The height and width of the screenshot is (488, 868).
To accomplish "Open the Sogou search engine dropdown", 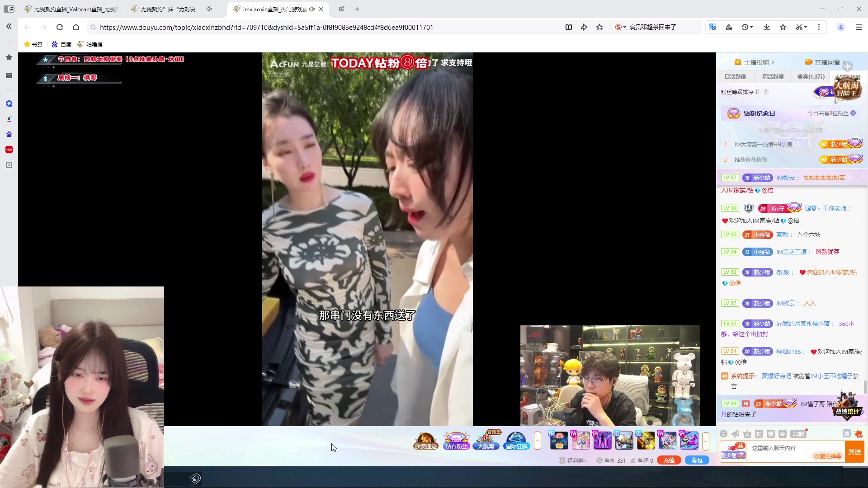I will [x=621, y=27].
